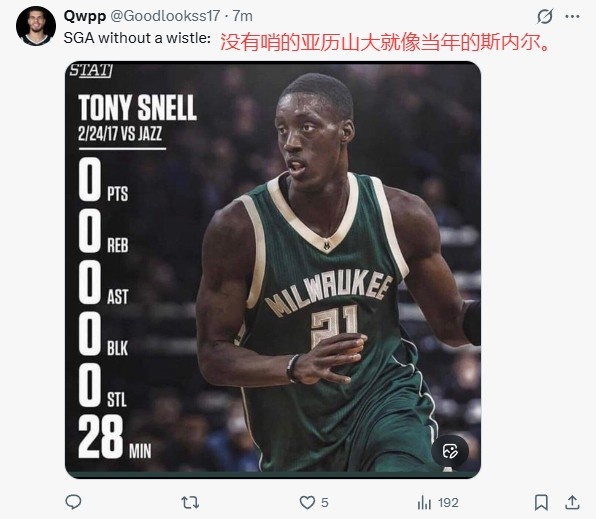Click the tweet text 'SGA without a wistle:'
Viewport: 596px width, 519px height.
(x=137, y=38)
